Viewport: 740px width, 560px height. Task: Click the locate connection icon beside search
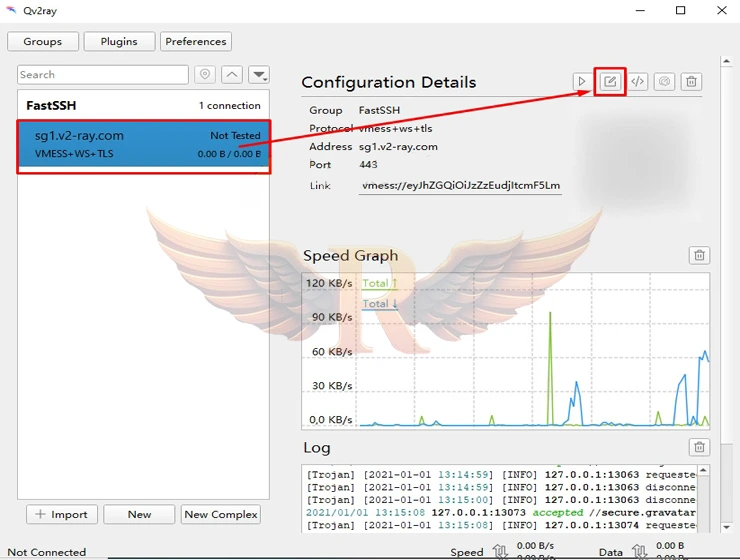[x=205, y=75]
